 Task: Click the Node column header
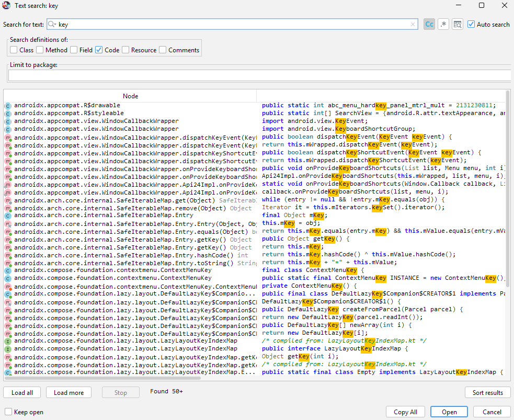pyautogui.click(x=130, y=96)
